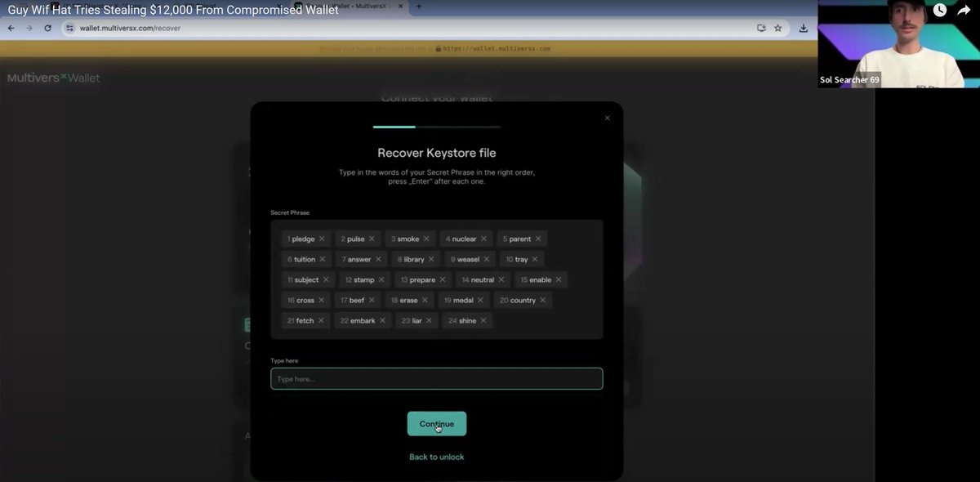Remove the word subject from the phrase
Viewport: 980px width, 482px height.
coord(327,279)
